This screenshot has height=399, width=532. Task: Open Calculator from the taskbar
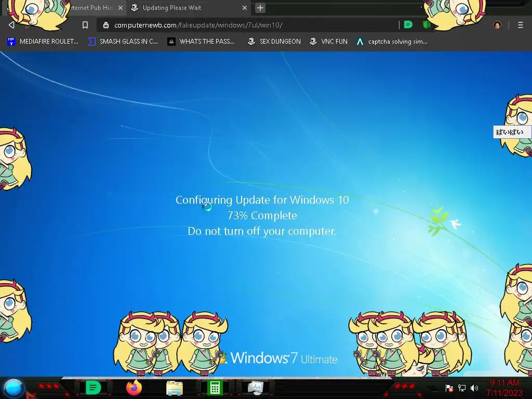click(x=215, y=388)
